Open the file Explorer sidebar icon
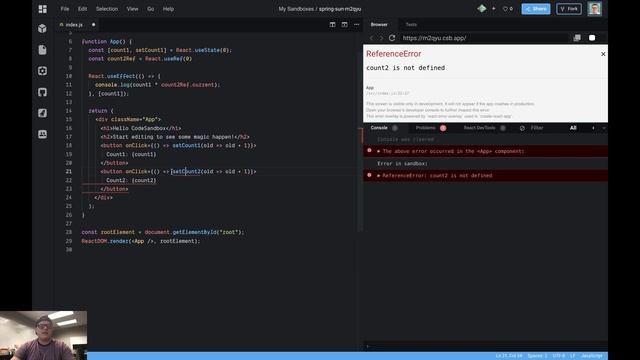Image resolution: width=640 pixels, height=360 pixels. pos(42,50)
